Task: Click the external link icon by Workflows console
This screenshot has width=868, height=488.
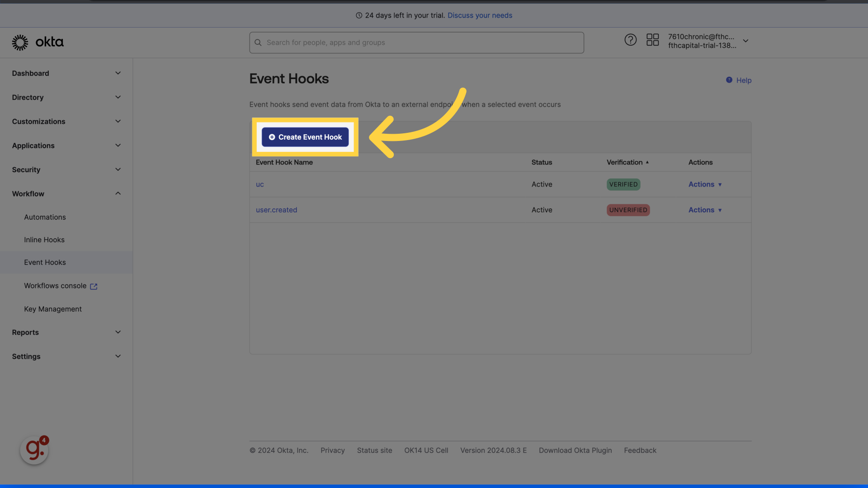Action: (x=94, y=286)
